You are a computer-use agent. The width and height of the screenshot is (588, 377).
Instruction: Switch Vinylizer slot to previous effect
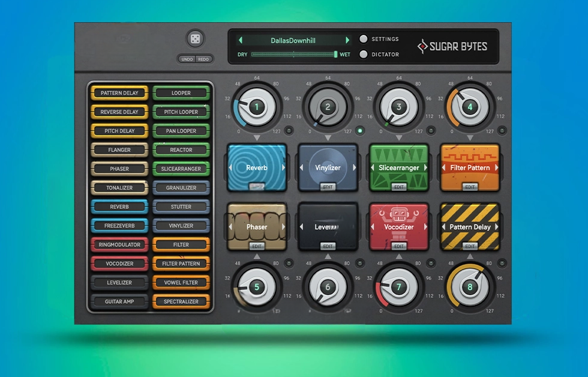pos(301,167)
